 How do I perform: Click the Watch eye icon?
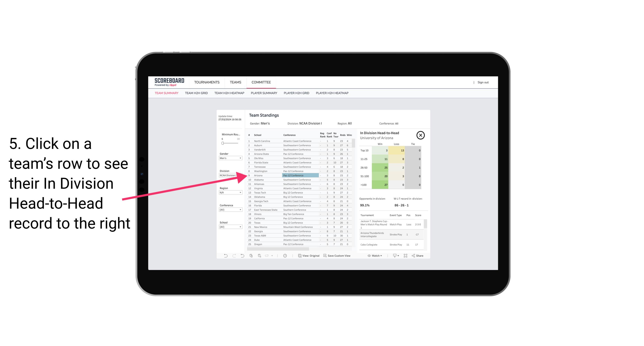369,256
